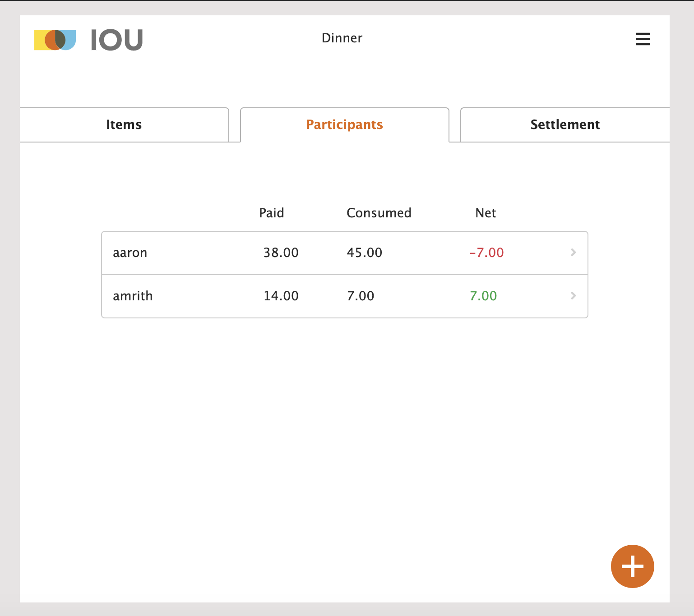Open the navigation menu icon at top right
Viewport: 694px width, 616px height.
click(643, 39)
